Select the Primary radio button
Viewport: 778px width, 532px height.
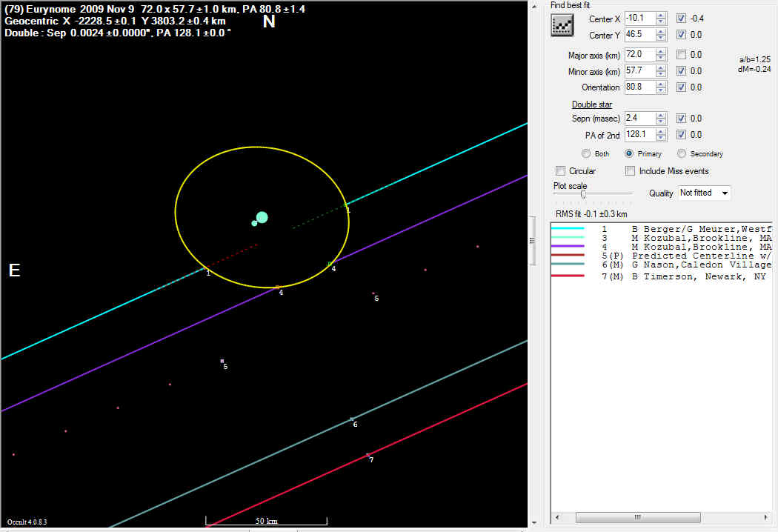click(629, 153)
